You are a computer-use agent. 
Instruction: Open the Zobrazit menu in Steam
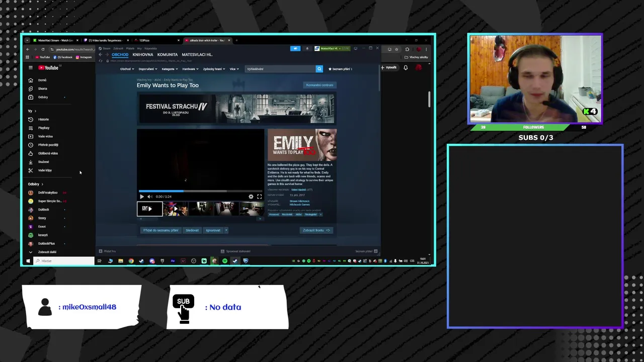118,48
